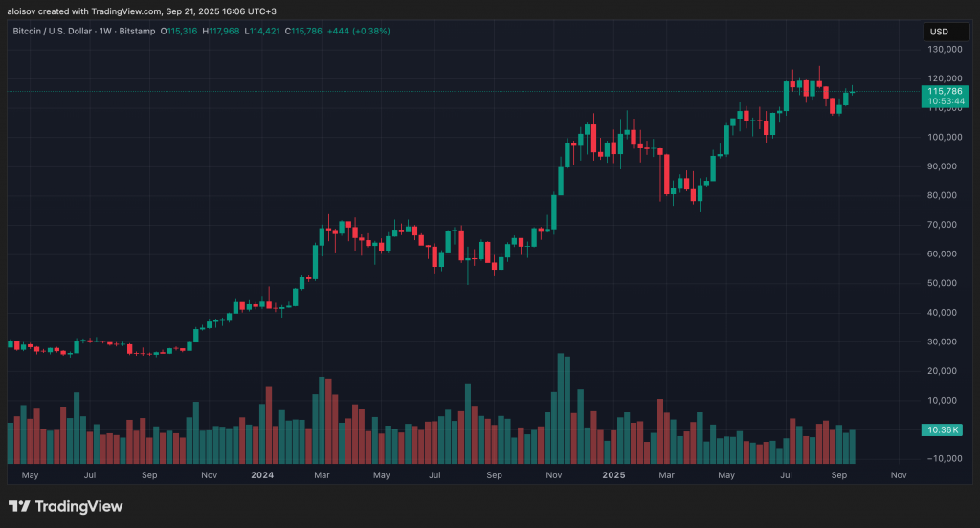
Task: Click the 2025 time axis label
Action: coord(613,474)
